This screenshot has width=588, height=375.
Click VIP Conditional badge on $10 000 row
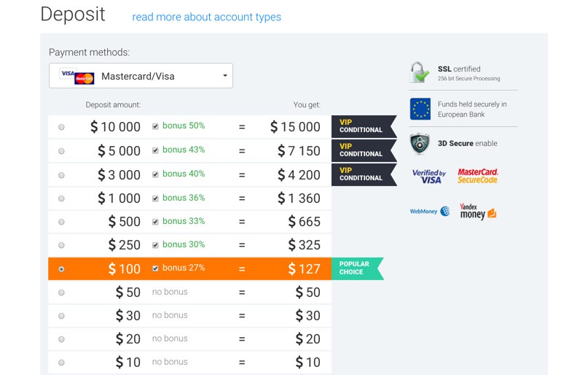click(362, 126)
